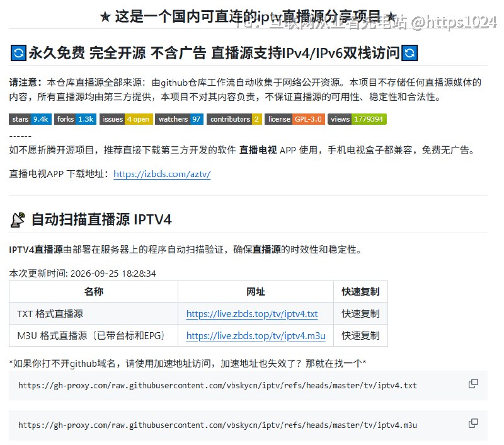This screenshot has height=445, width=504.
Task: Click the satellite dish icon beside IPTV4 heading
Action: 18,220
